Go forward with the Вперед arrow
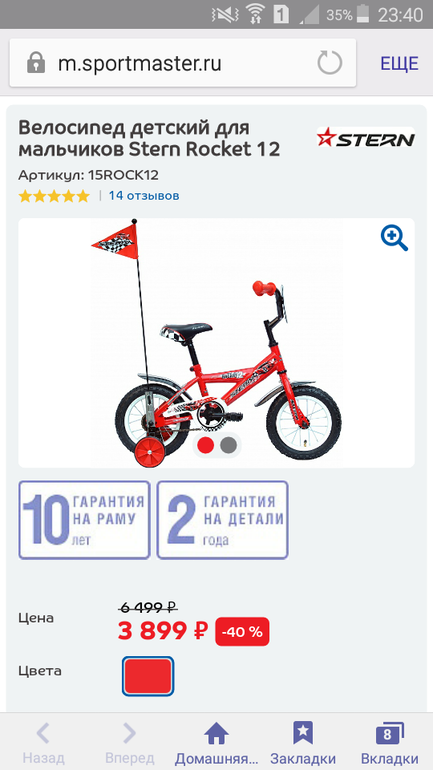Image resolution: width=433 pixels, height=770 pixels. [x=129, y=733]
